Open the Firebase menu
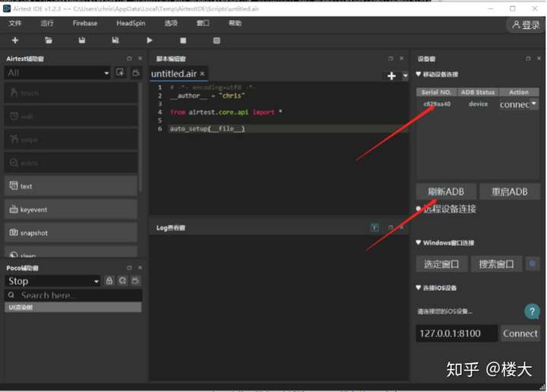 point(85,23)
